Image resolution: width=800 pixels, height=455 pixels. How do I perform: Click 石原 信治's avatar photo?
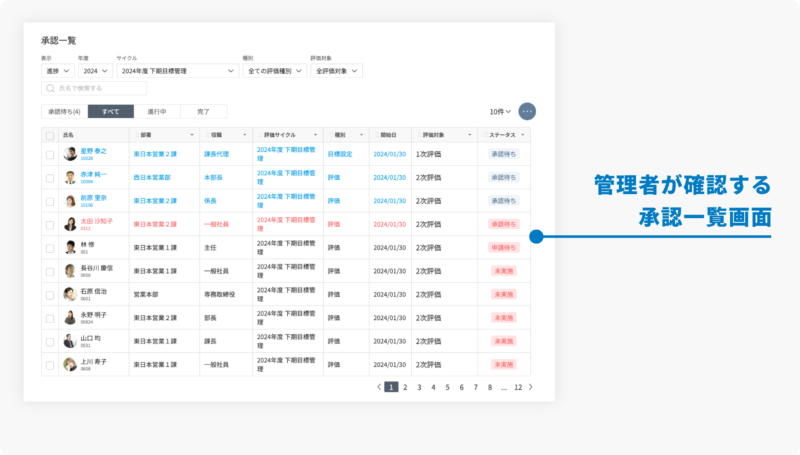tap(70, 294)
